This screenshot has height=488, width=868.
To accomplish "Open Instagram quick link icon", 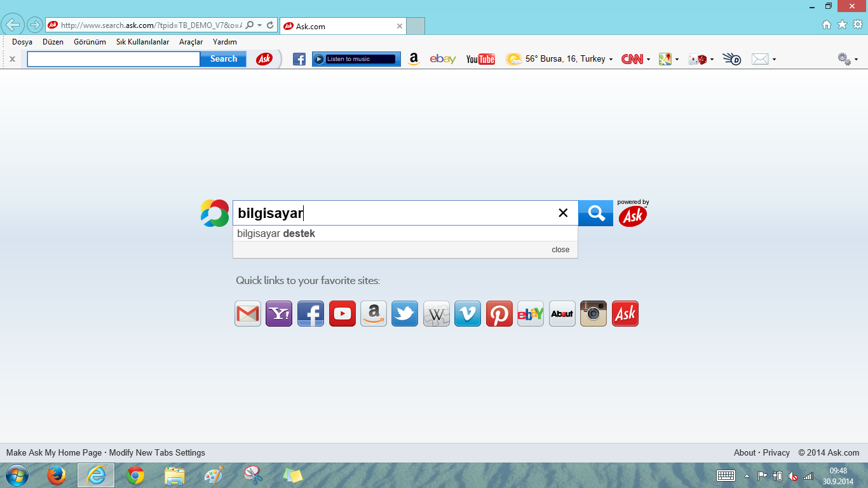I will [x=593, y=313].
